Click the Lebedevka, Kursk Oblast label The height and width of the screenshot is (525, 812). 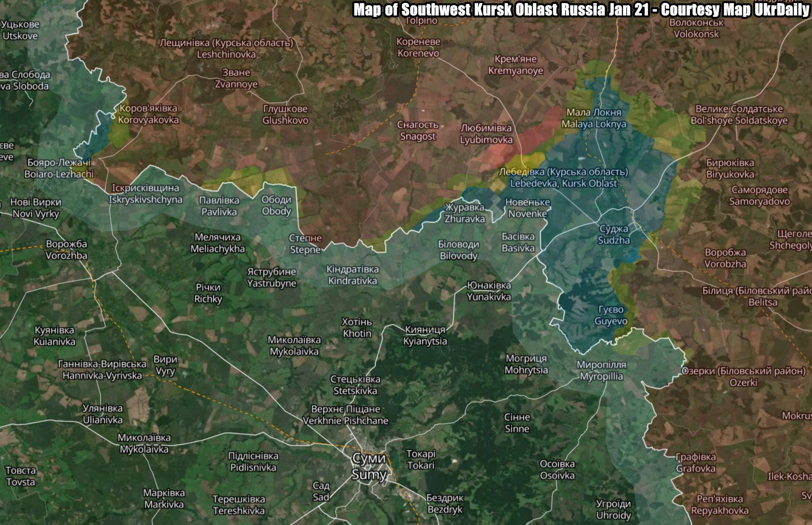pos(563,178)
